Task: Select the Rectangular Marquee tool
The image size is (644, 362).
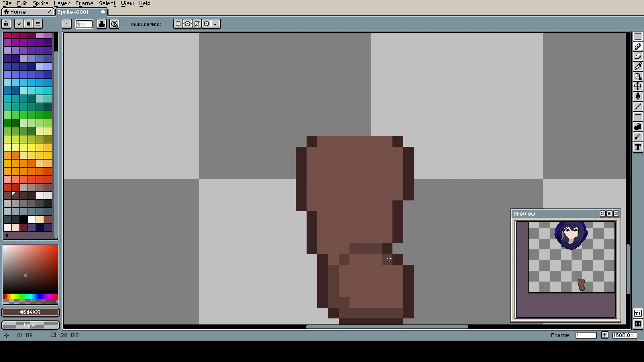Action: (638, 36)
